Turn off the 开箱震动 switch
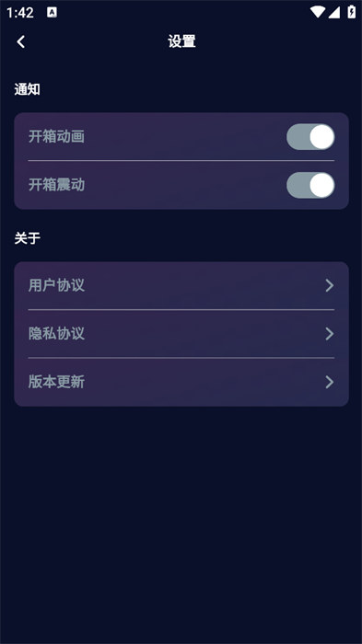Screen dimensions: 362x644 (310, 185)
